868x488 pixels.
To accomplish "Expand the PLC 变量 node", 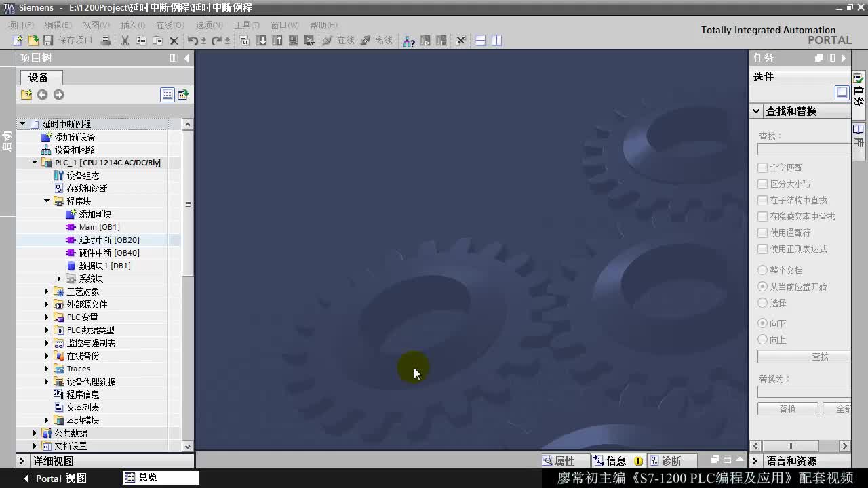I will click(47, 317).
